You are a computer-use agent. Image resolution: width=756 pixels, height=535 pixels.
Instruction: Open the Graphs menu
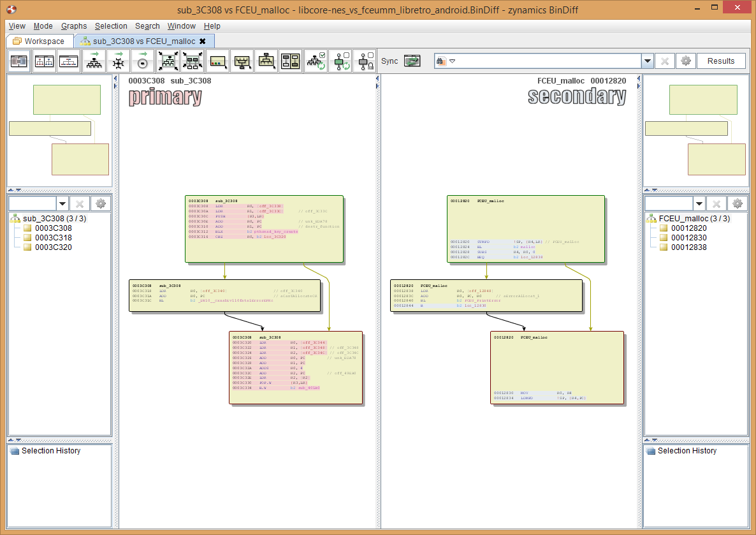[x=74, y=26]
